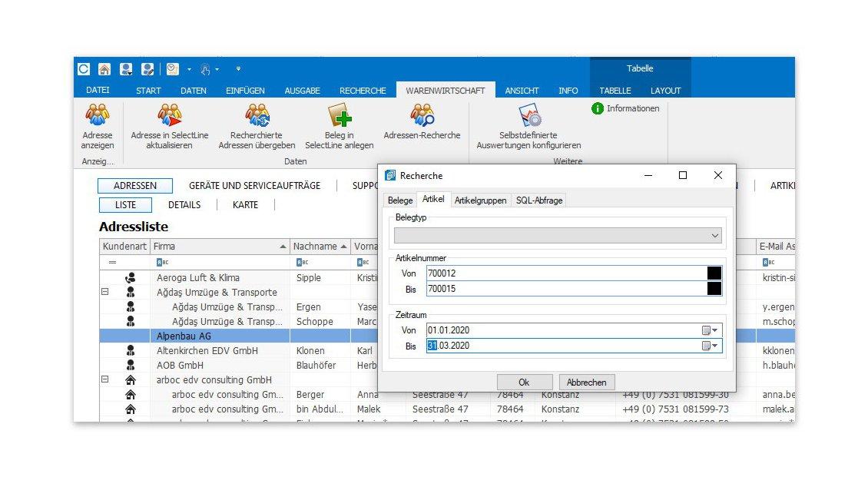Screen dimensions: 868x477
Task: Sort by the Firma column header
Action: click(220, 247)
